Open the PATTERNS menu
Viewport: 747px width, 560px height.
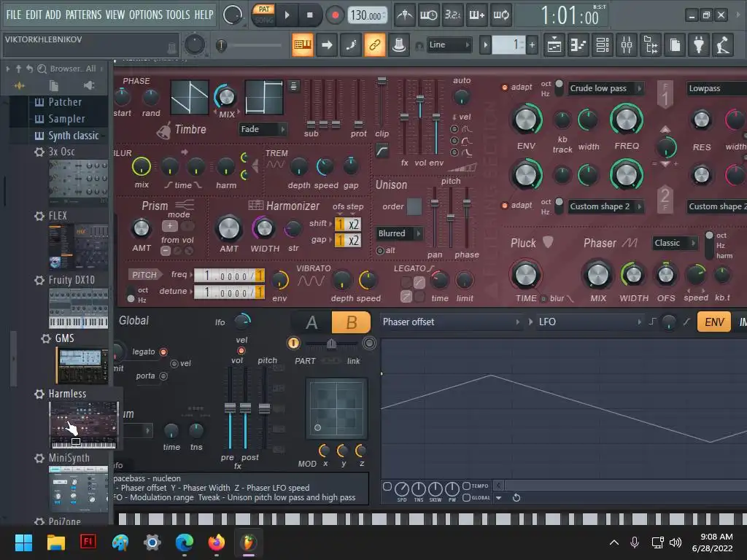click(x=83, y=15)
